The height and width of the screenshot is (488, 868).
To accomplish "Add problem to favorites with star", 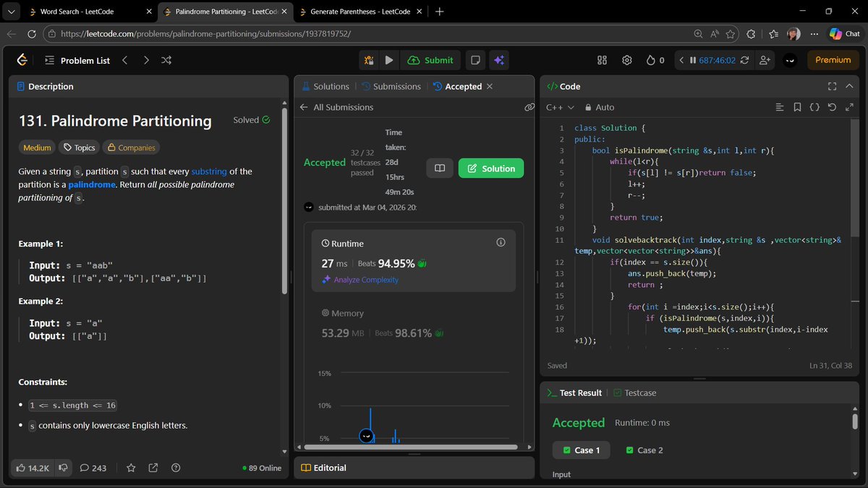I will point(131,468).
